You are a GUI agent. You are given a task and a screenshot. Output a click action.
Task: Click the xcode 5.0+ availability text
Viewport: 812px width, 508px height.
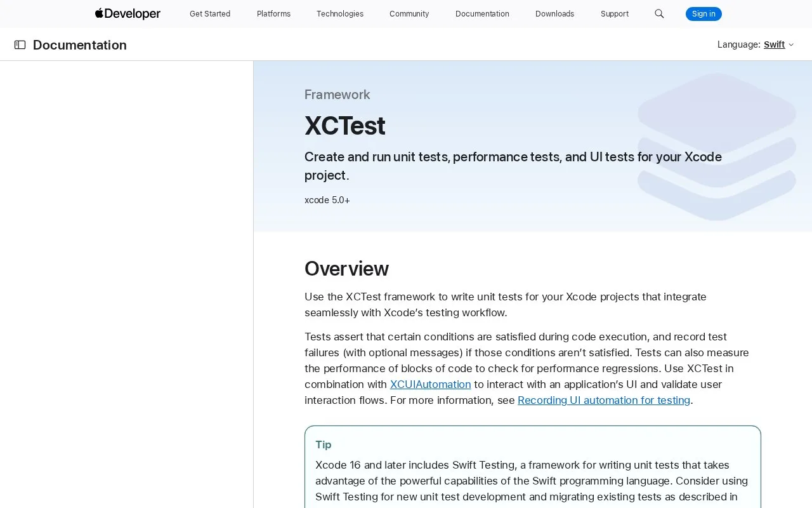pyautogui.click(x=327, y=200)
